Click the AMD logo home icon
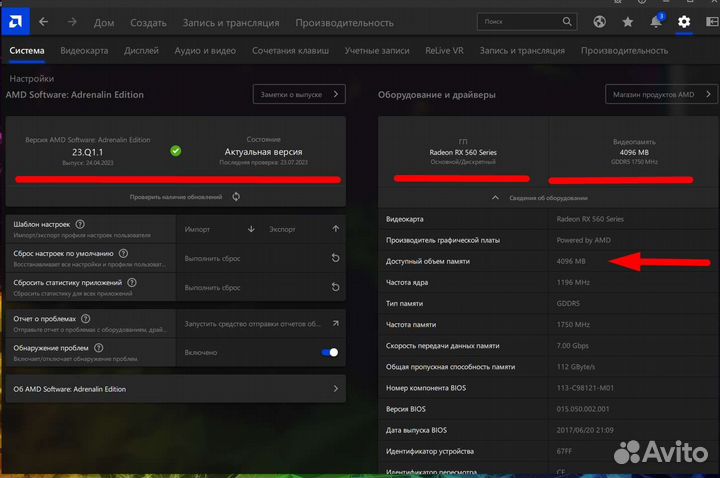 [15, 21]
